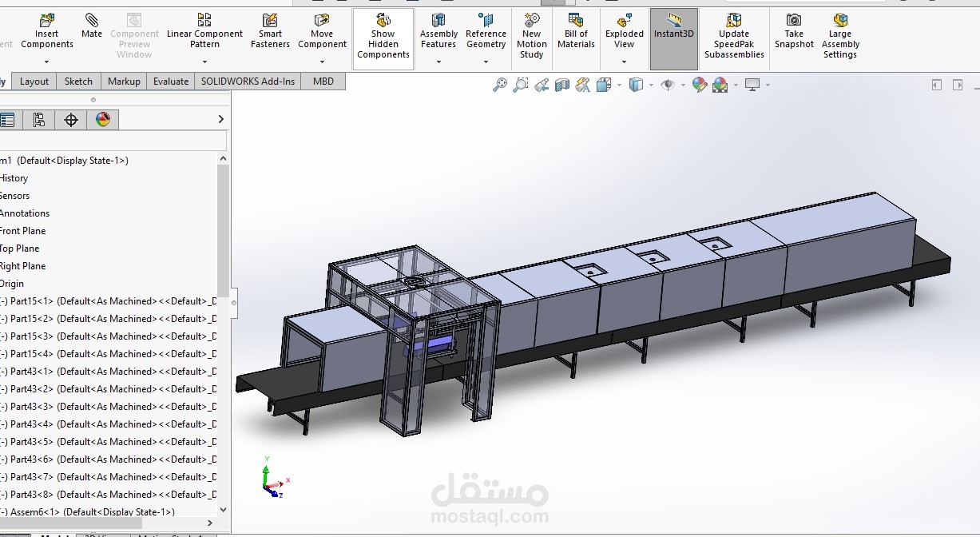Click View Orientation cube icon

pos(603,85)
